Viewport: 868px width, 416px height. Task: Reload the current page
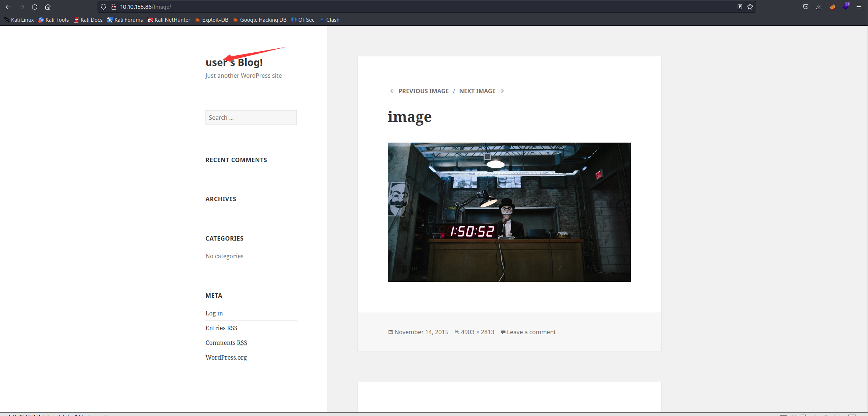click(35, 7)
